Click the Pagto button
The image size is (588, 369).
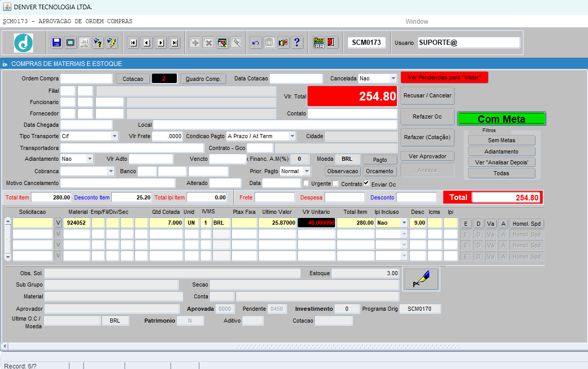click(x=380, y=160)
